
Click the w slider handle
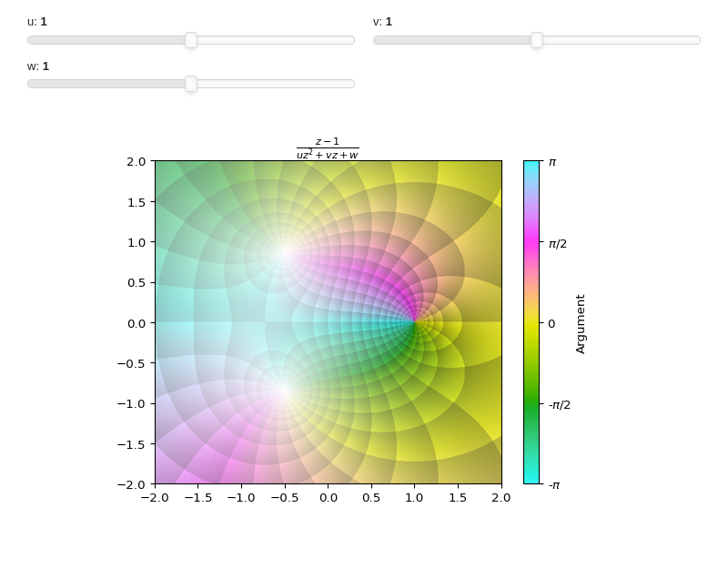tap(191, 84)
